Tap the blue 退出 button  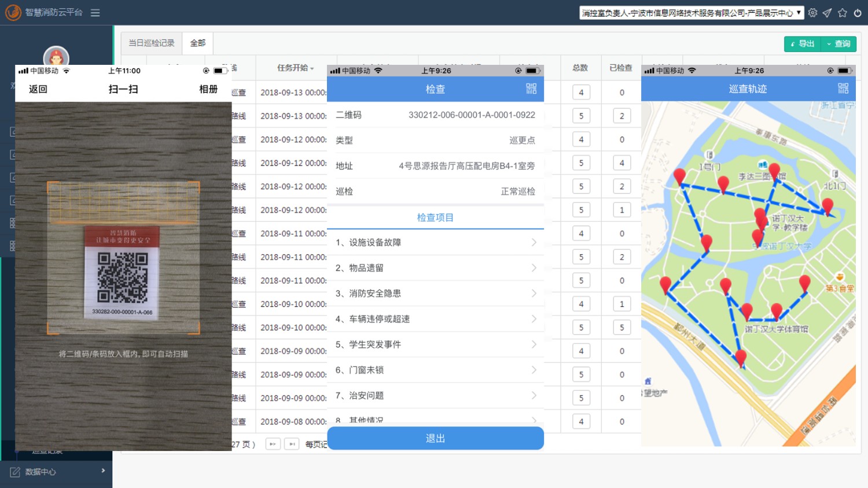[x=435, y=438]
